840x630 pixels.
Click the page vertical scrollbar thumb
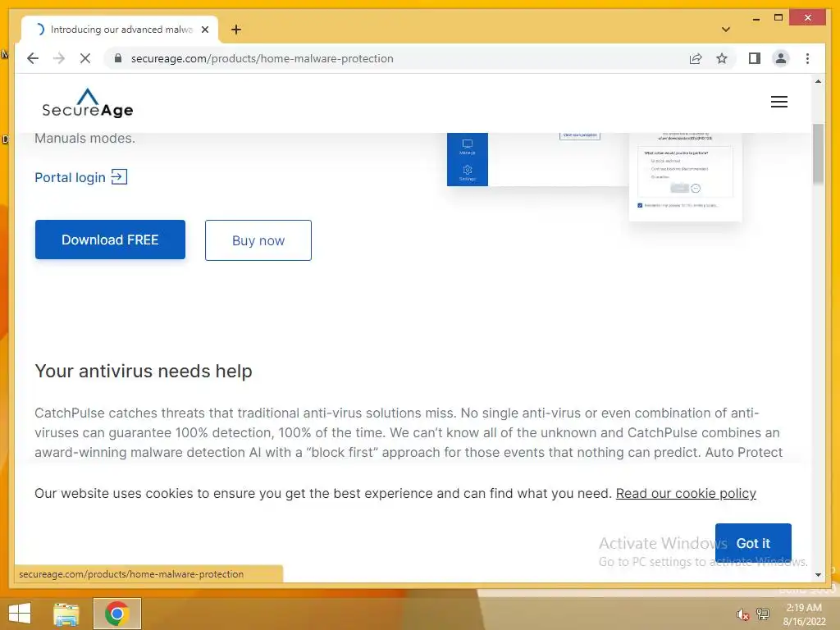(x=818, y=154)
